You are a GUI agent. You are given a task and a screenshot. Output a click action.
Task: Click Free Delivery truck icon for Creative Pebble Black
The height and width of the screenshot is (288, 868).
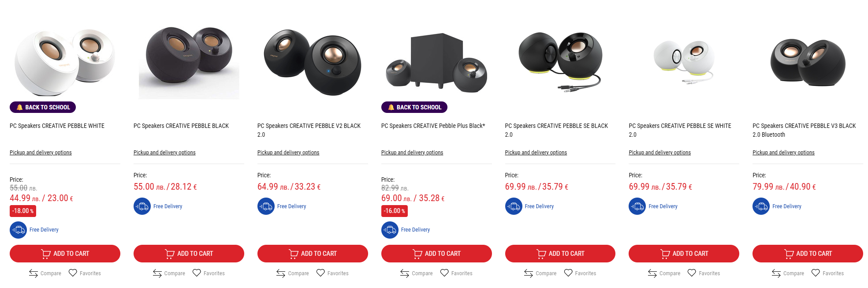tap(142, 206)
